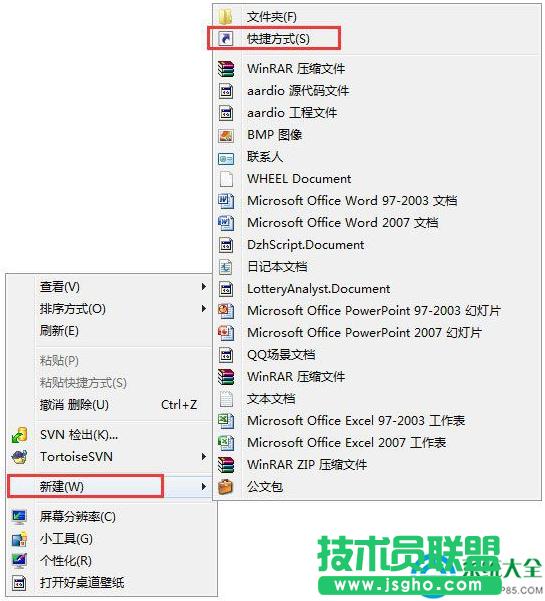The image size is (545, 601).
Task: Click the SVN 检出(K) checkout icon
Action: click(20, 435)
